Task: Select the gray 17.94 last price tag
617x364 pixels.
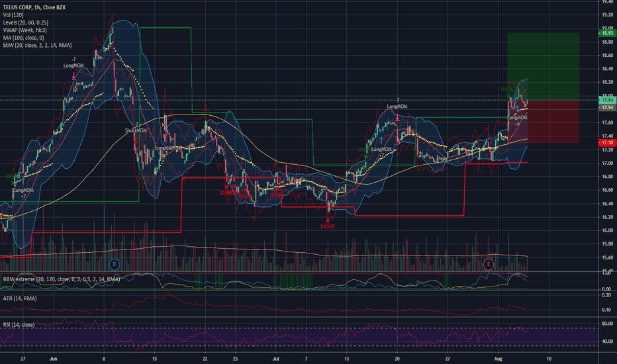Action: click(607, 107)
